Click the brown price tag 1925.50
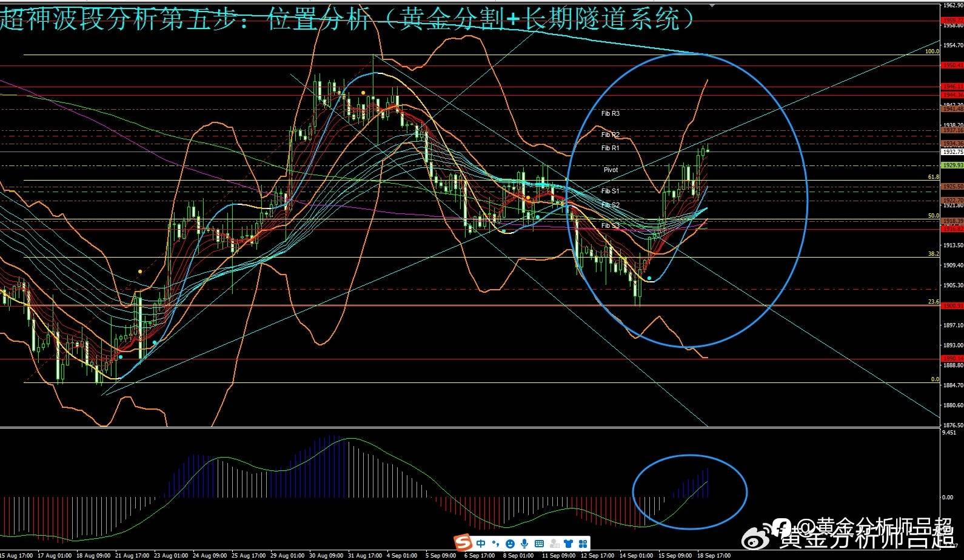The width and height of the screenshot is (964, 560). [x=952, y=187]
